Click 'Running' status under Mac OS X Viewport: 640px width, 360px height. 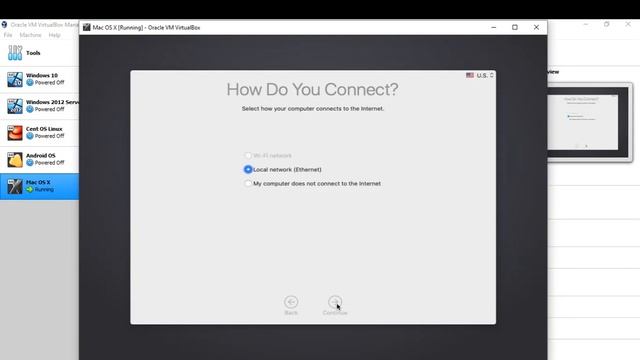(x=44, y=189)
